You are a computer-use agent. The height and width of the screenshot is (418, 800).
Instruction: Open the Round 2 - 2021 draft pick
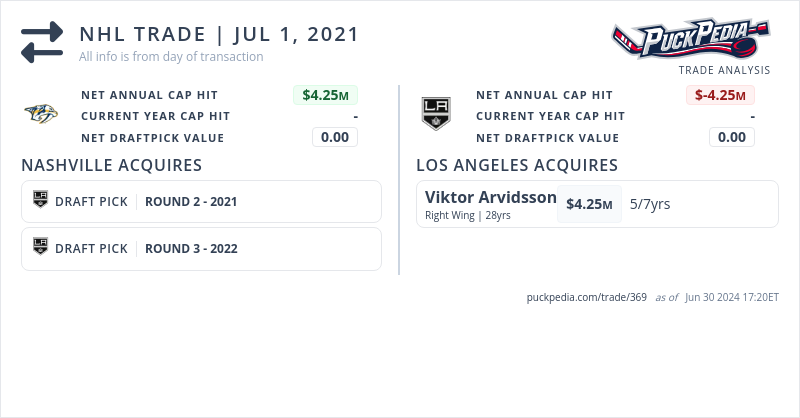tap(191, 201)
